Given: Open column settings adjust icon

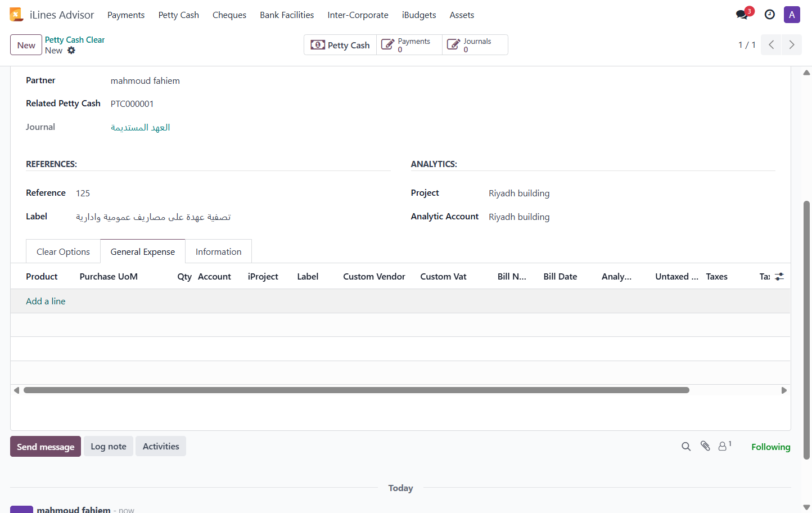Looking at the screenshot, I should (779, 277).
